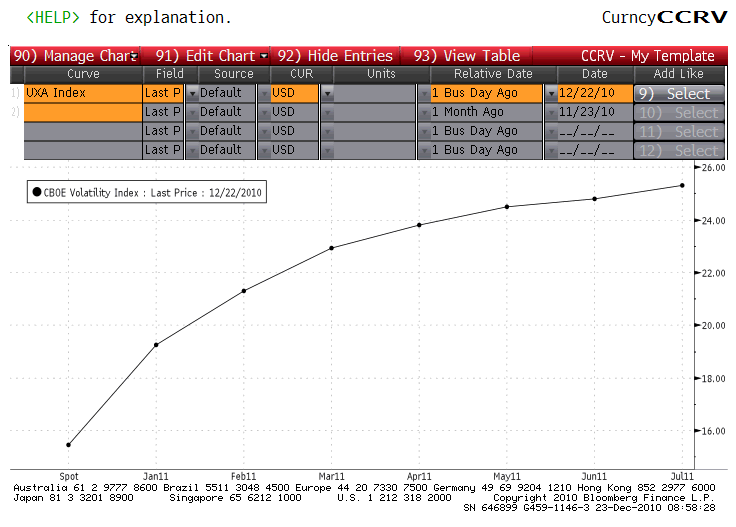The width and height of the screenshot is (736, 527).
Task: Click 93) View Table
Action: point(467,56)
